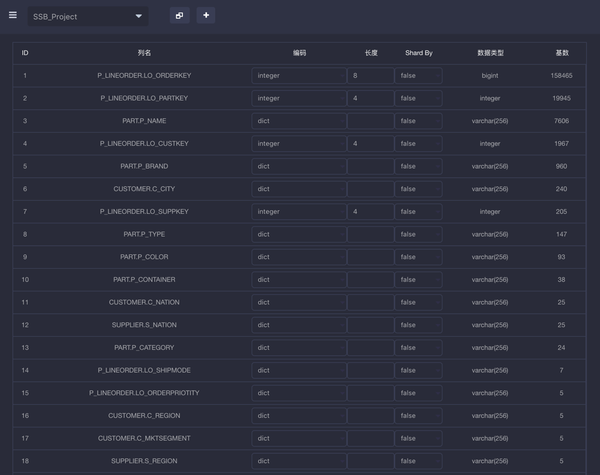Click the Shard By column header
The image size is (600, 475).
(419, 53)
